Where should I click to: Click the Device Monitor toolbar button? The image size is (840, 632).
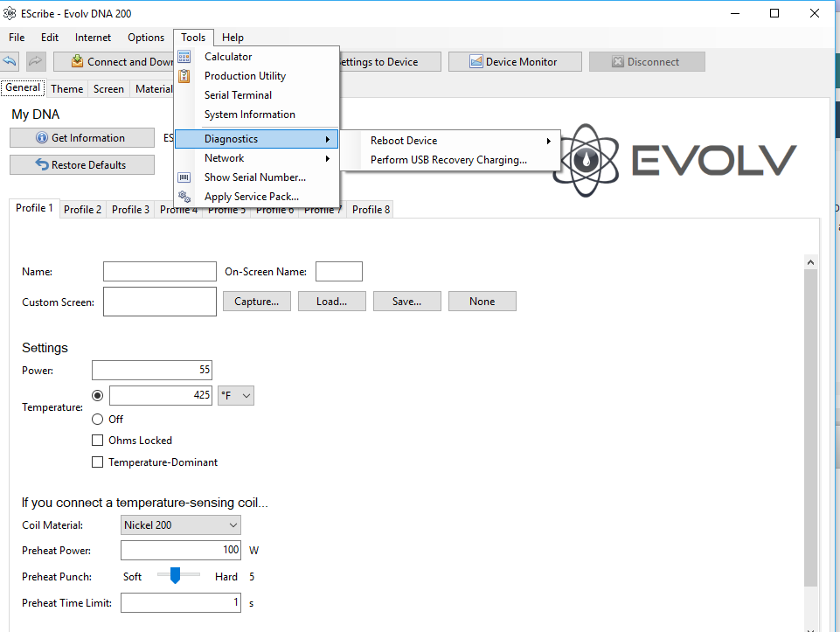point(514,62)
